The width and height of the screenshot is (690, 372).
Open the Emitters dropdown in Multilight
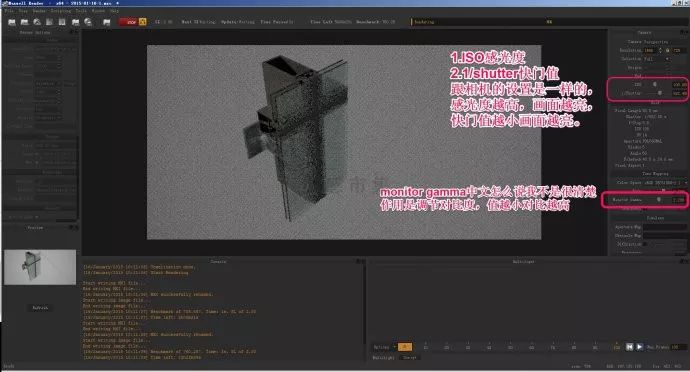(385, 347)
